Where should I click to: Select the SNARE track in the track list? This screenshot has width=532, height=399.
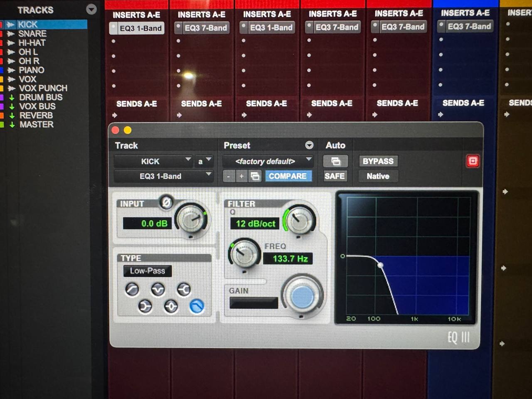pyautogui.click(x=32, y=34)
